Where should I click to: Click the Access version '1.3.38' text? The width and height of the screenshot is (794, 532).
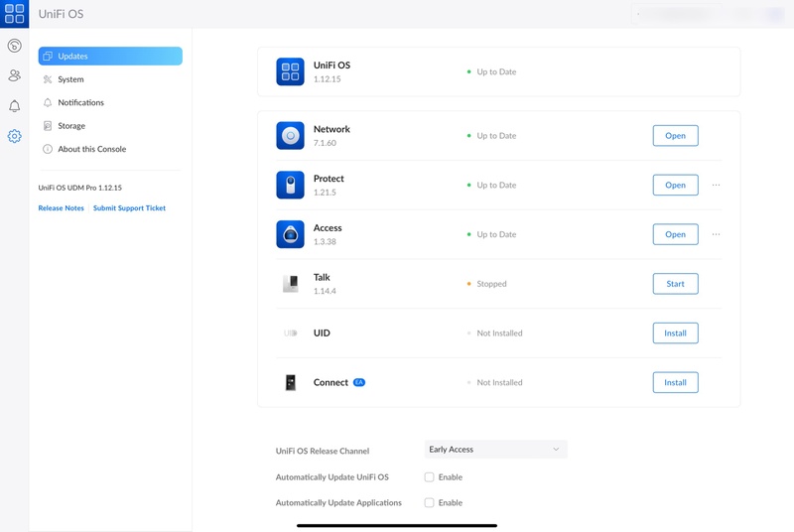tap(325, 241)
